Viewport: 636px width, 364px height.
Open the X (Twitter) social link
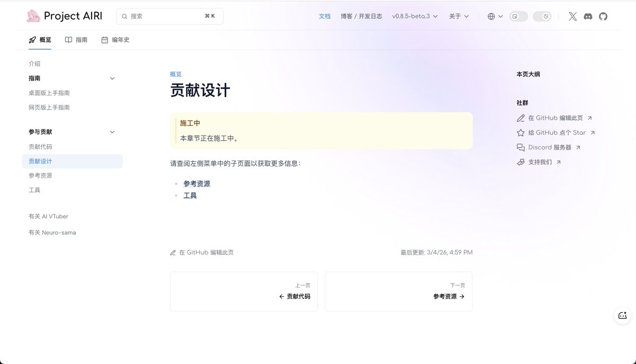(x=572, y=16)
